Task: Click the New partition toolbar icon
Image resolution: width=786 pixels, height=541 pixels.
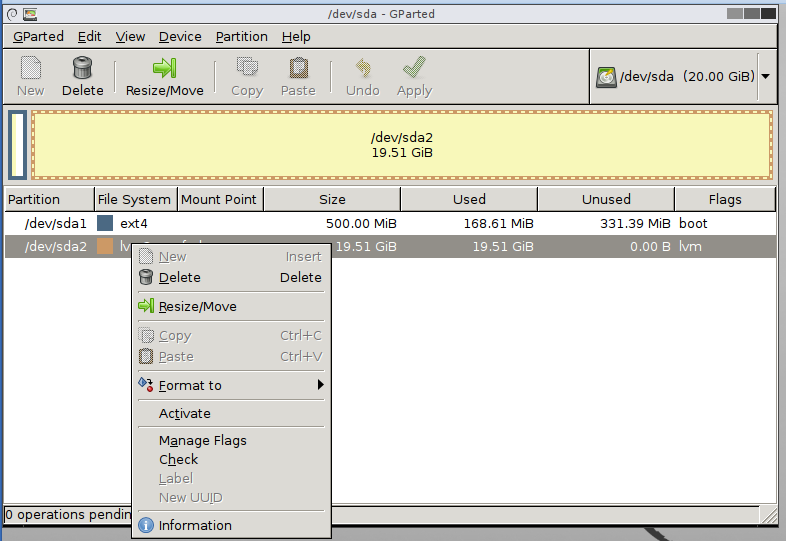Action: coord(31,68)
